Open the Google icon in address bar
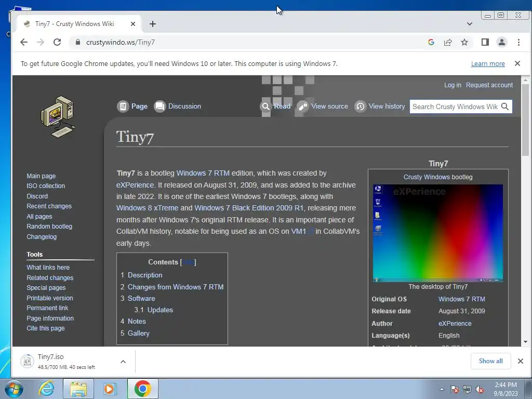 (431, 42)
